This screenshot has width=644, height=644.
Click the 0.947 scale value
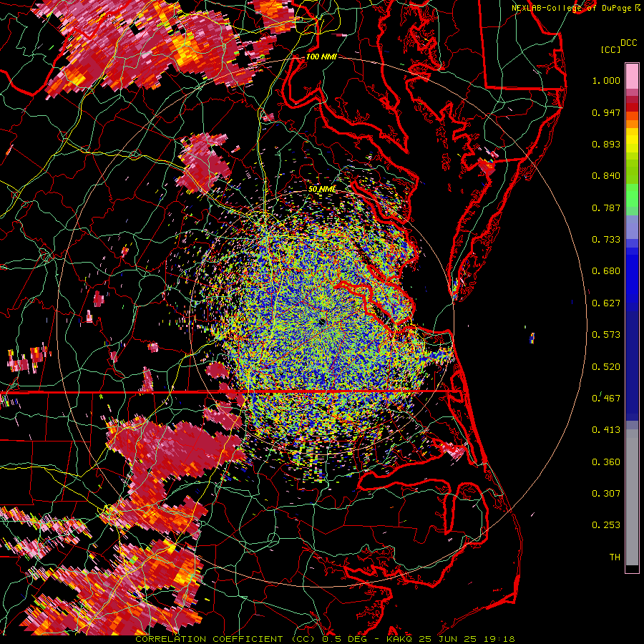click(606, 112)
